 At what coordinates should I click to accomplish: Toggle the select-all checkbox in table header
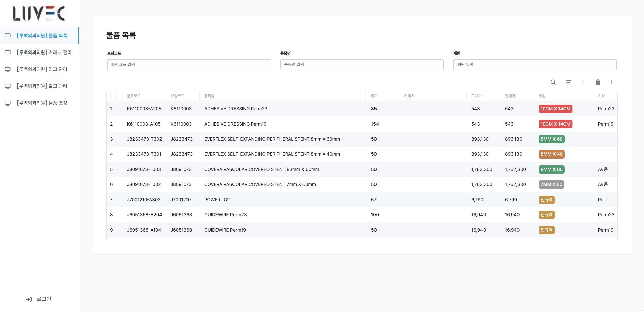point(114,96)
